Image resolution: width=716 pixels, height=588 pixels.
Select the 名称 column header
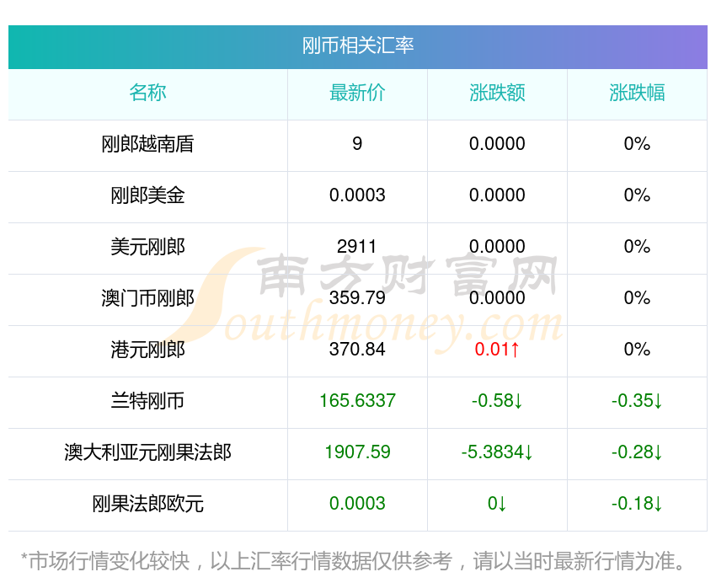(147, 93)
